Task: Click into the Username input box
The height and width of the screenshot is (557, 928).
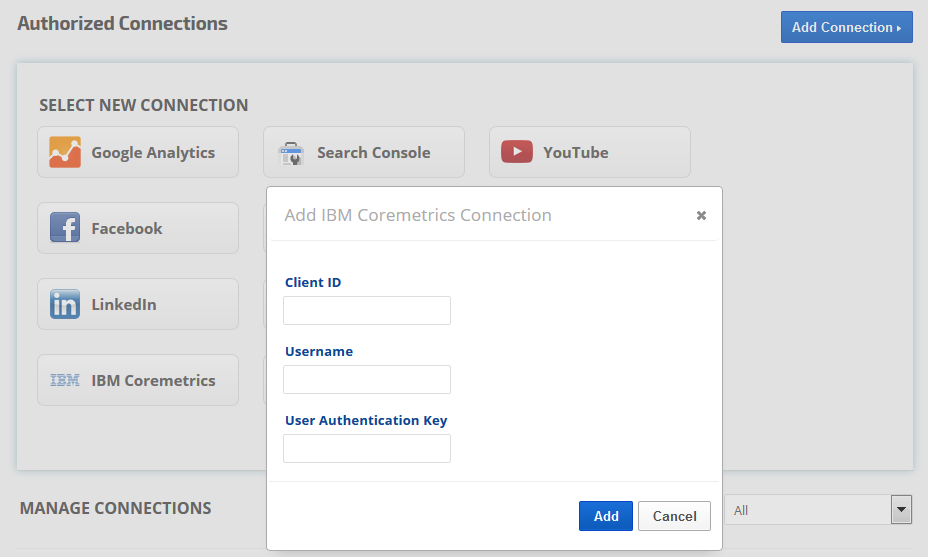Action: click(367, 380)
